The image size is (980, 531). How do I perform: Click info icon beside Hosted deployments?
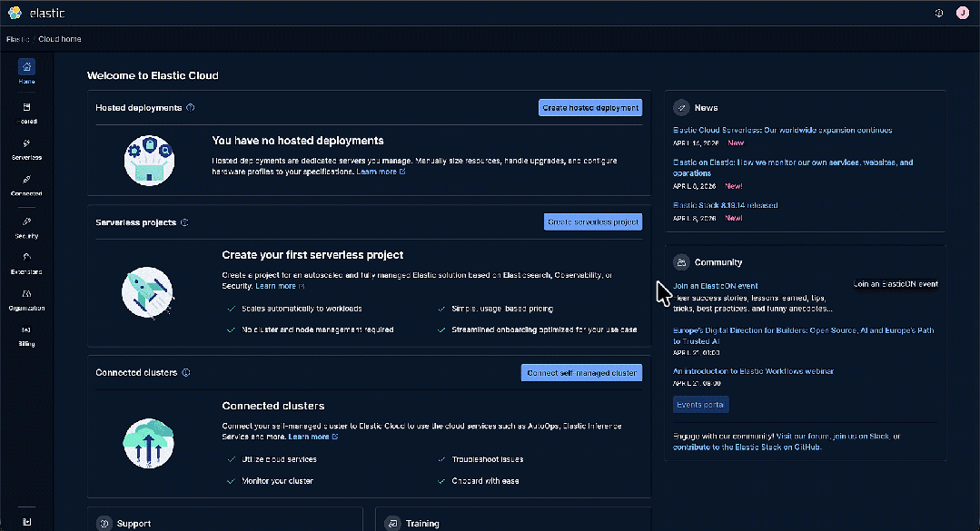click(191, 107)
